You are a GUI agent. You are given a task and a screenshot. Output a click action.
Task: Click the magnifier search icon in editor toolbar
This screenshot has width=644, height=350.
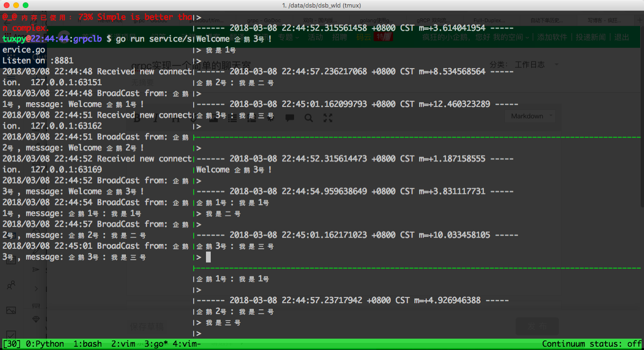[309, 118]
